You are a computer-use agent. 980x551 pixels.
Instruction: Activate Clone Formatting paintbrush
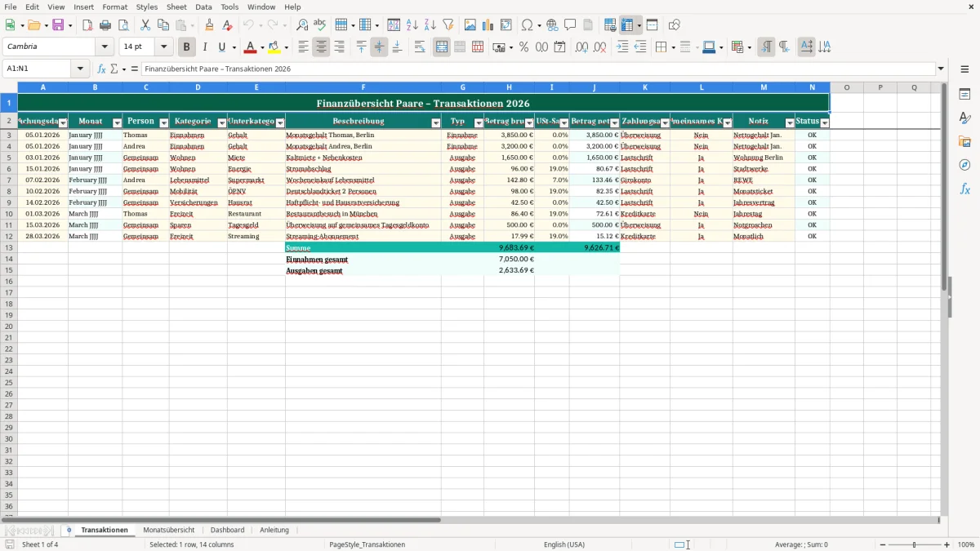coord(209,25)
